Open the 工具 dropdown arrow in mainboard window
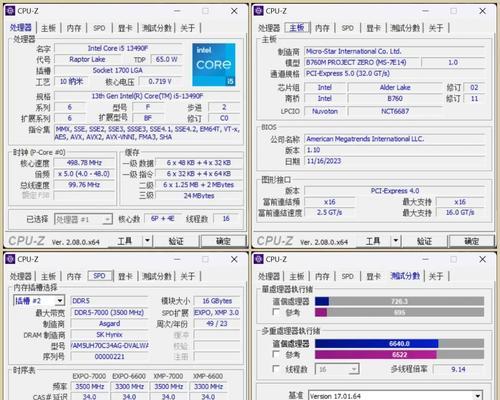Viewport: 500px width, 400px height. (396, 240)
